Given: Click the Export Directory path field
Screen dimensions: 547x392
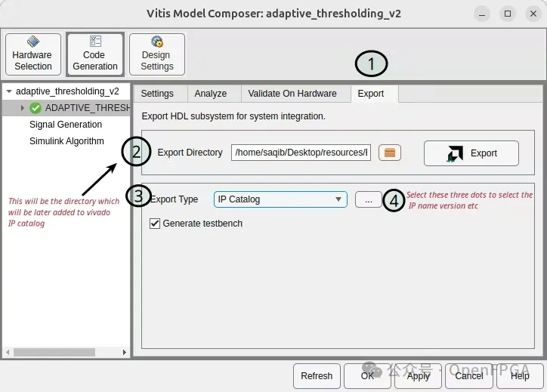Looking at the screenshot, I should coord(301,153).
